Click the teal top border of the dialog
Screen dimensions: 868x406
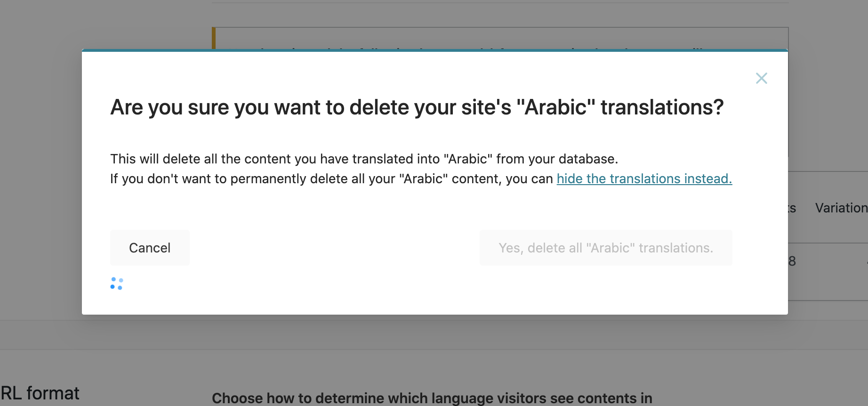[x=434, y=50]
